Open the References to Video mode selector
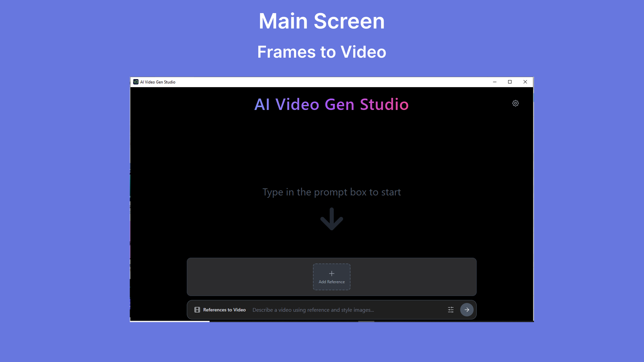644x362 pixels. click(220, 310)
